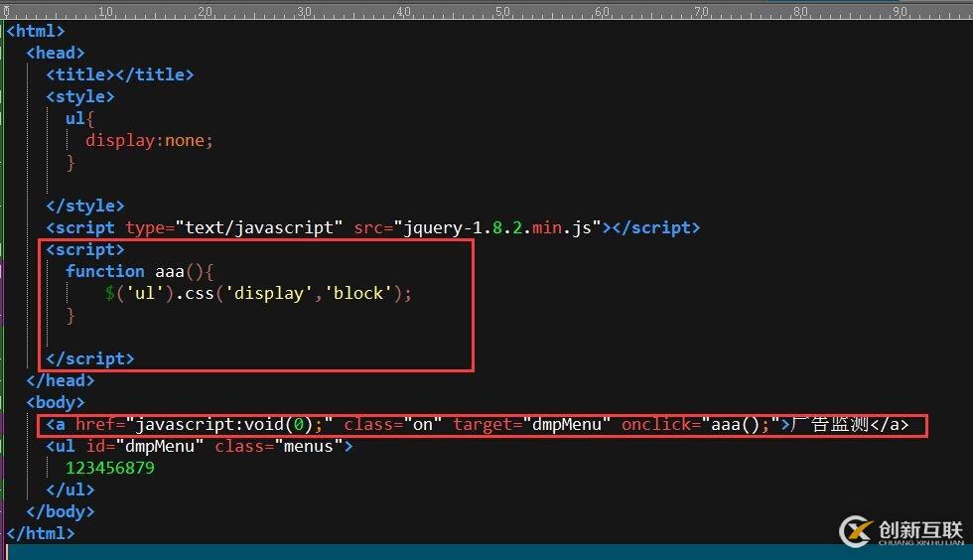Click the closing brace of function aaa
The width and height of the screenshot is (973, 560).
click(x=70, y=316)
